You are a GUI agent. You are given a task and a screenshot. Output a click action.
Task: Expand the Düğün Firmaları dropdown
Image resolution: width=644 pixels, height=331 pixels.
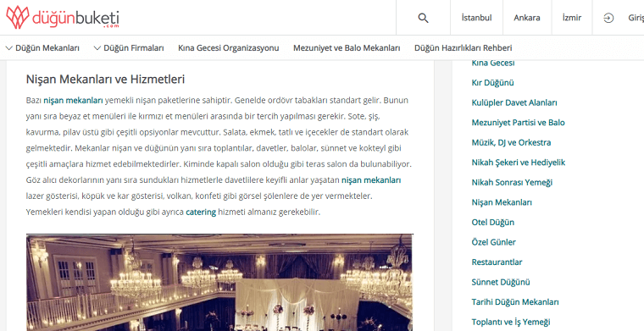point(129,48)
